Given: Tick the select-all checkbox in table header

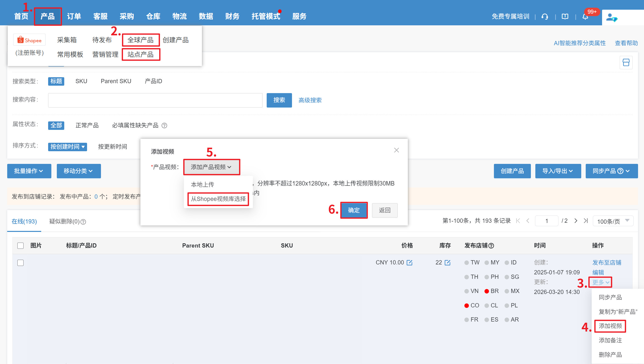Looking at the screenshot, I should pyautogui.click(x=21, y=245).
